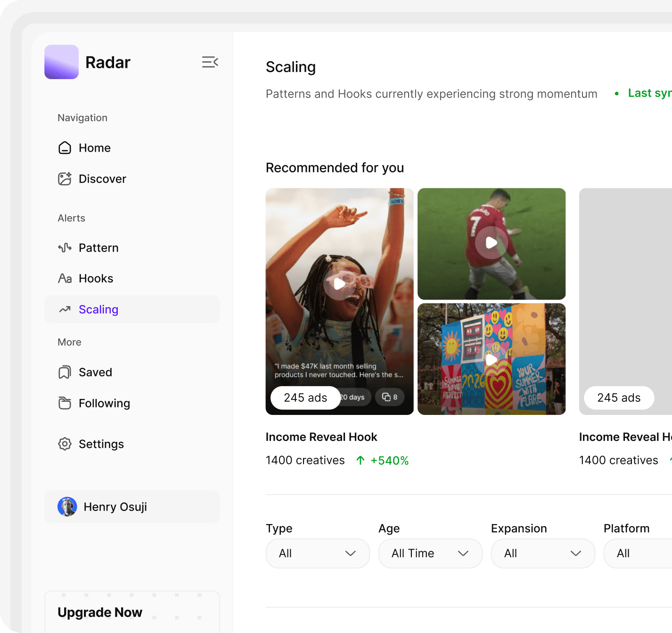Open the Following section

(132, 403)
